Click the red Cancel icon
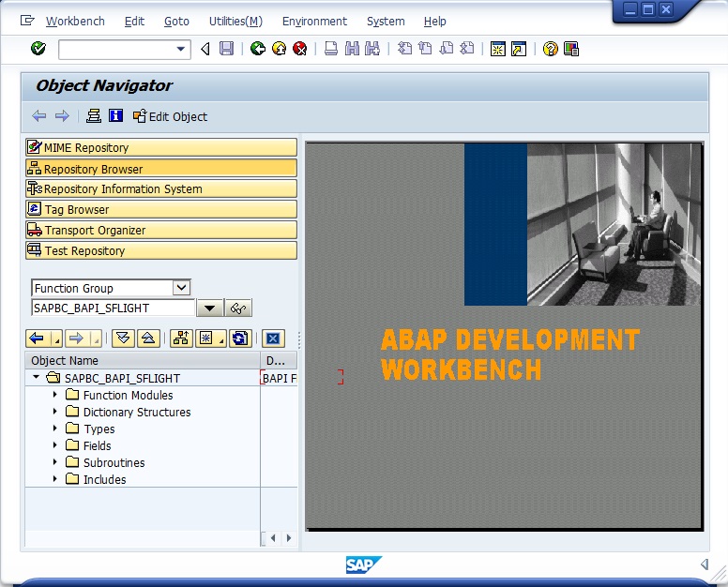 pos(300,48)
